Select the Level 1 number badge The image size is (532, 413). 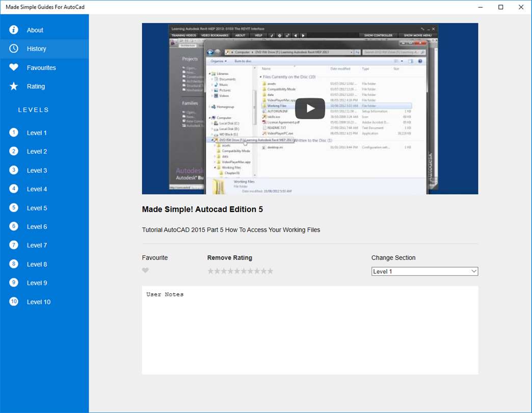(14, 133)
